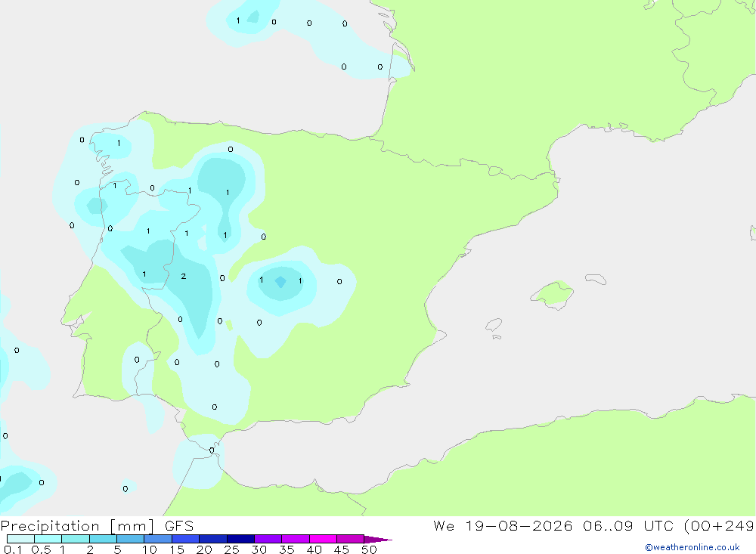
Task: Click the 0.5–1 mm legend color box
Action: (x=48, y=539)
